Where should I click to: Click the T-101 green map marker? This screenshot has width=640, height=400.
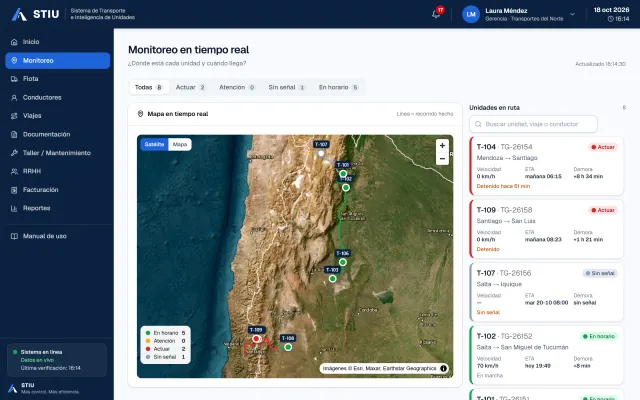[x=343, y=174]
